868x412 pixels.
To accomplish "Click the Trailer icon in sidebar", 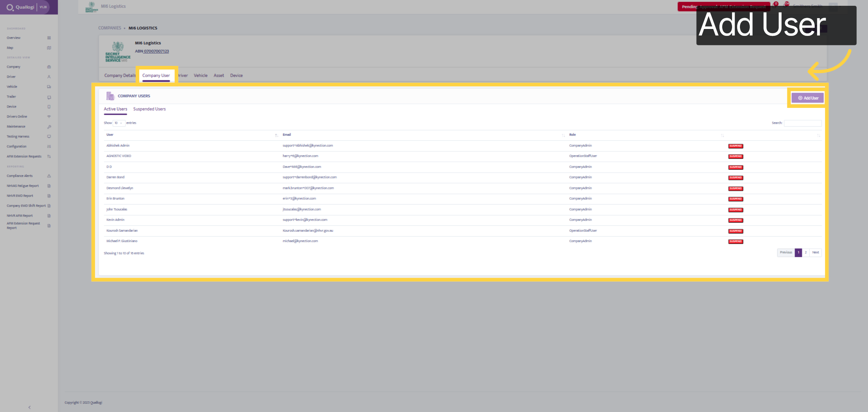I will [x=49, y=97].
